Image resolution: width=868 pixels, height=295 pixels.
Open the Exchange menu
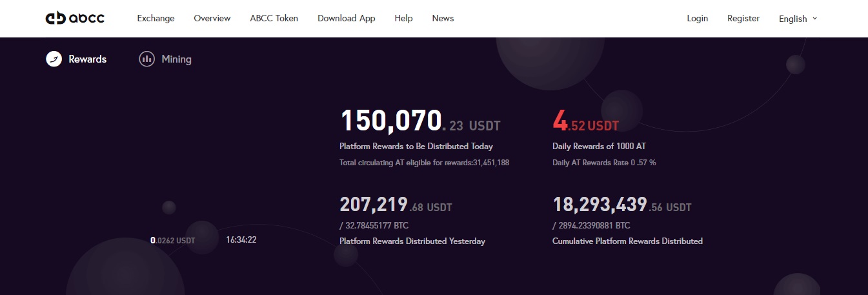pos(156,18)
